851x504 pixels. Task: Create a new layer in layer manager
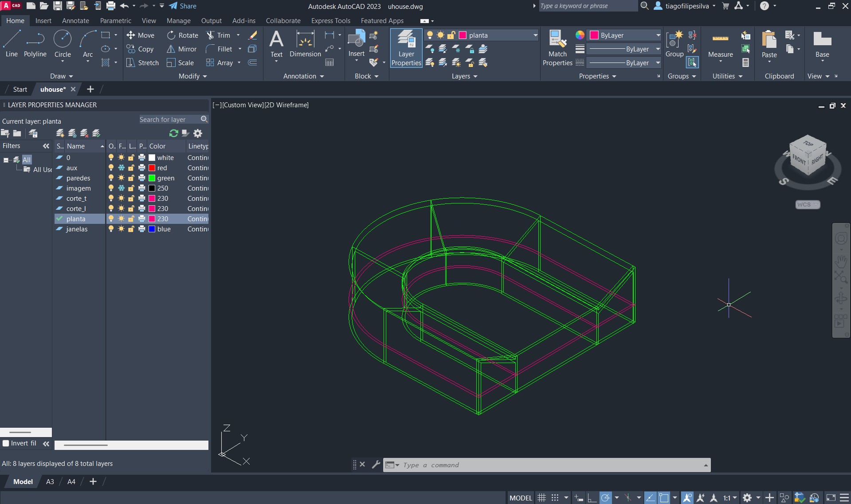coord(60,133)
